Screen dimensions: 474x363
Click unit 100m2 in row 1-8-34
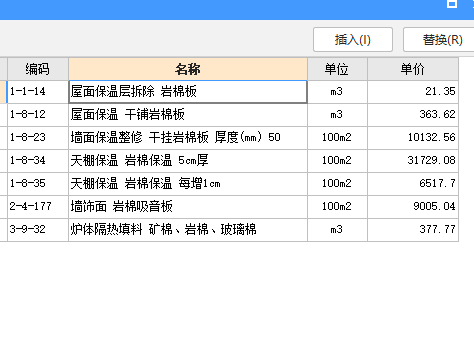pyautogui.click(x=337, y=161)
